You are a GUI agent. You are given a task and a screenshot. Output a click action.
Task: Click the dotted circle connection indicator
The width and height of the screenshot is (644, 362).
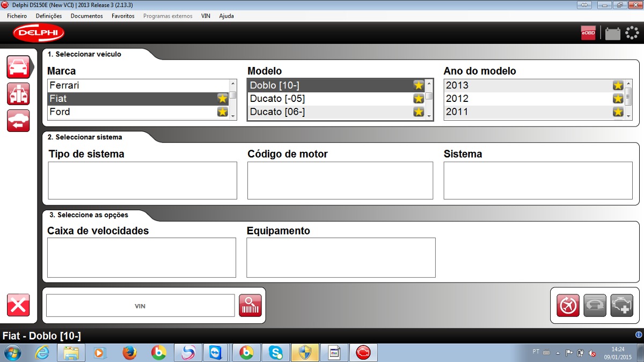click(x=632, y=33)
